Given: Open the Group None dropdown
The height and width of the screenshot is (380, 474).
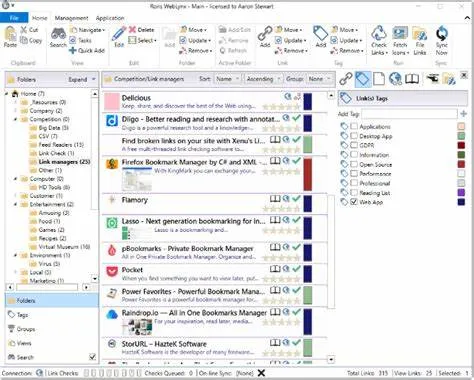Looking at the screenshot, I should (319, 79).
